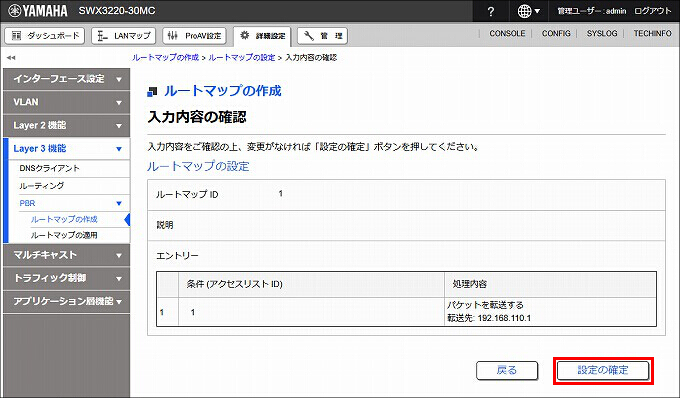Click the ルートマップの作成 page heading

(222, 91)
